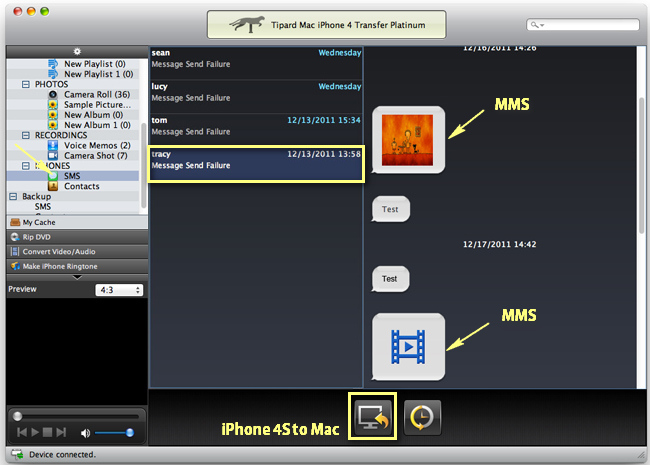Click the green zoom window button
The height and width of the screenshot is (465, 650).
[x=45, y=12]
